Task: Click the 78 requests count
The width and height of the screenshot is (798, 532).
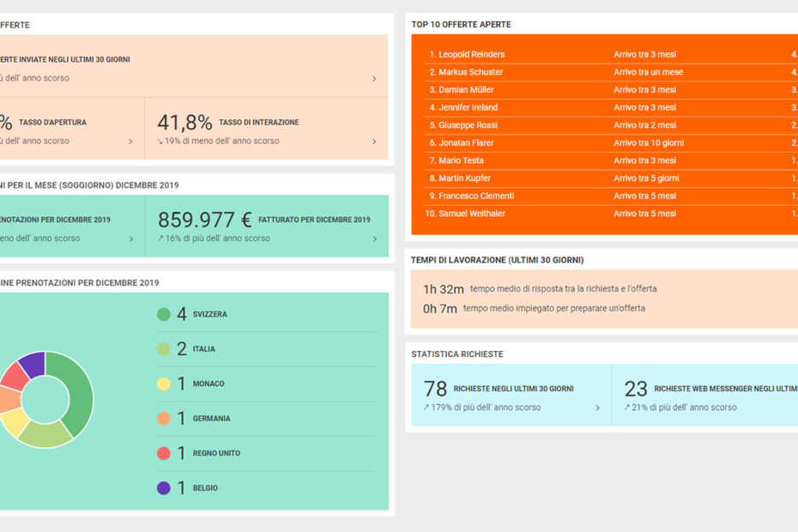Action: [x=435, y=389]
